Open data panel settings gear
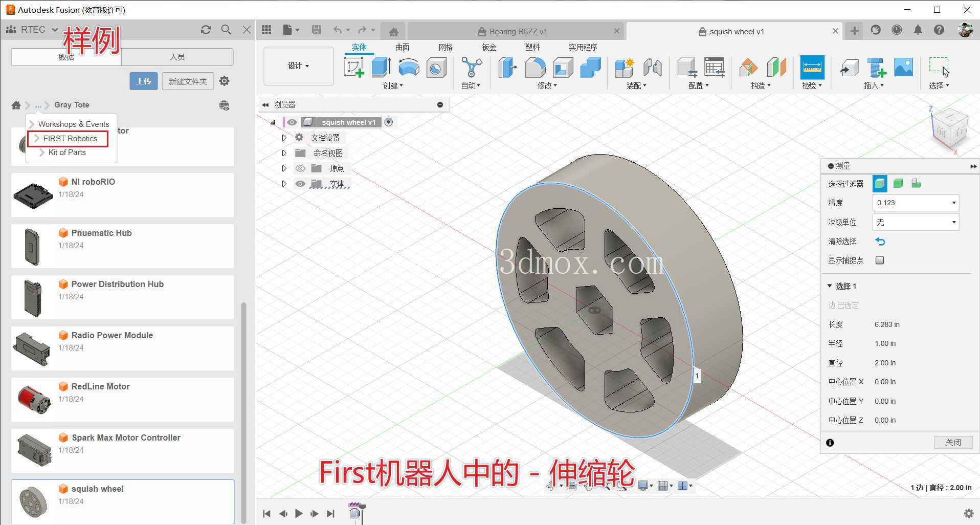Screen dimensions: 980x525 point(224,81)
